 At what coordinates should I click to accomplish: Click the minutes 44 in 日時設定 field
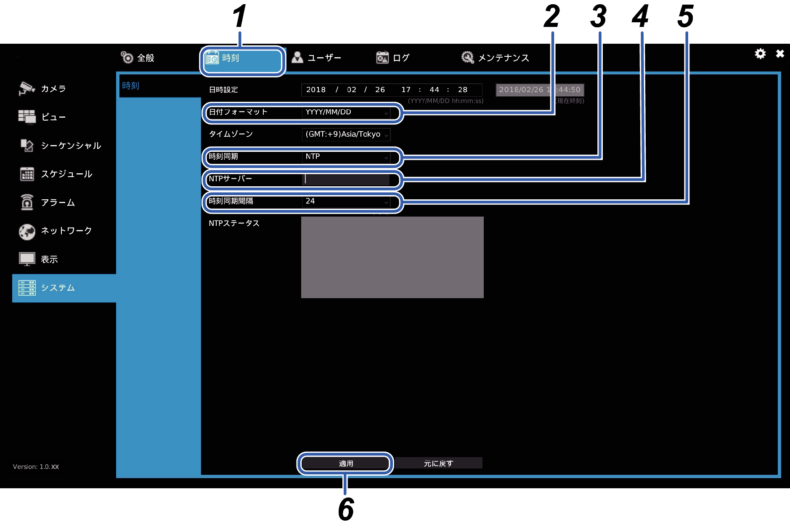pyautogui.click(x=434, y=90)
